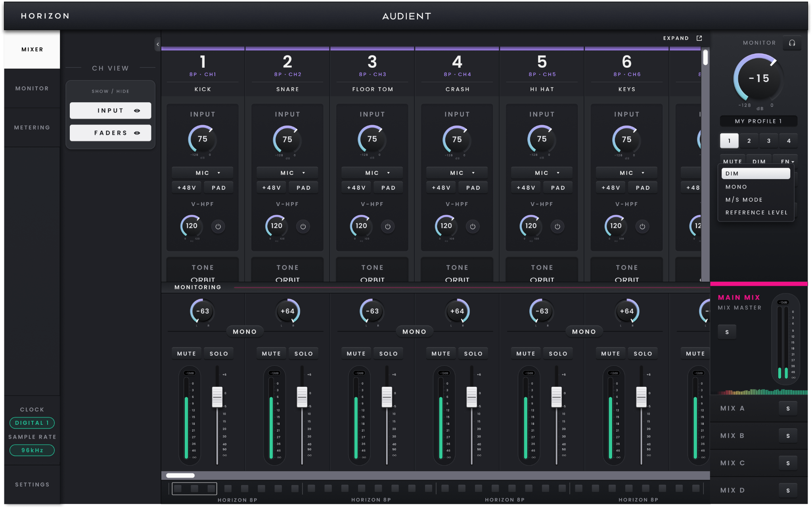Screen dimensions: 812x508
Task: Click the channel 4 pan knob +64
Action: pyautogui.click(x=457, y=311)
